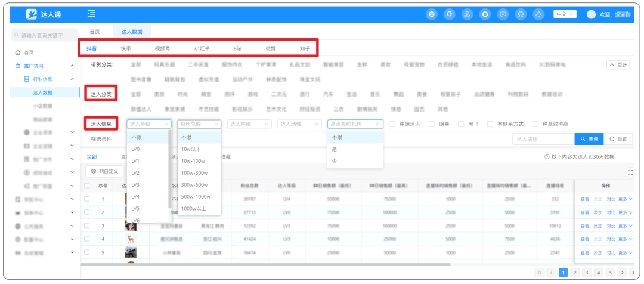Click the 重置 reset button

click(618, 139)
